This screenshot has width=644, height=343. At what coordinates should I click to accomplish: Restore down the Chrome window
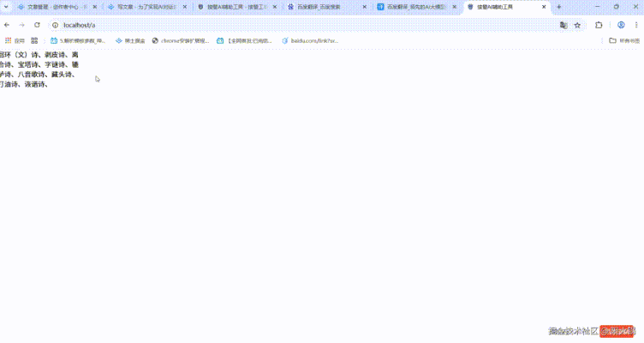pos(617,7)
